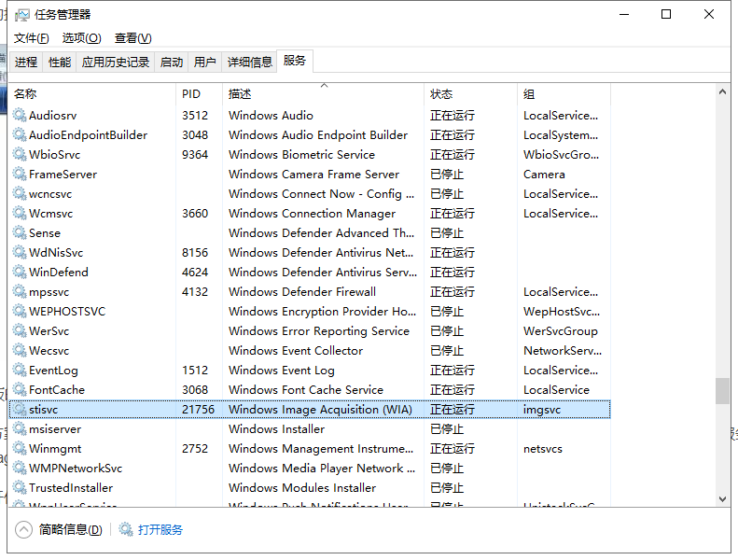Click PID 9364 in WbioSrvc row
The height and width of the screenshot is (560, 738).
[195, 155]
